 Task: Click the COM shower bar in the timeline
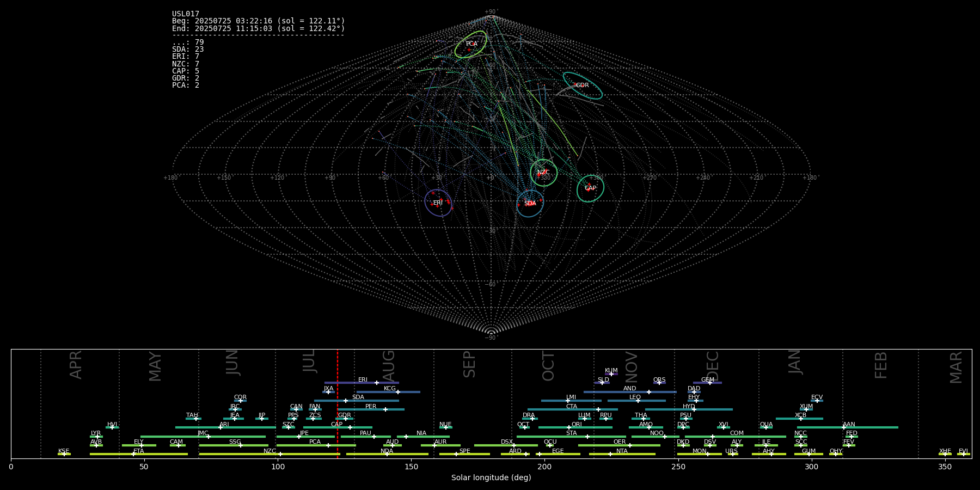736,437
